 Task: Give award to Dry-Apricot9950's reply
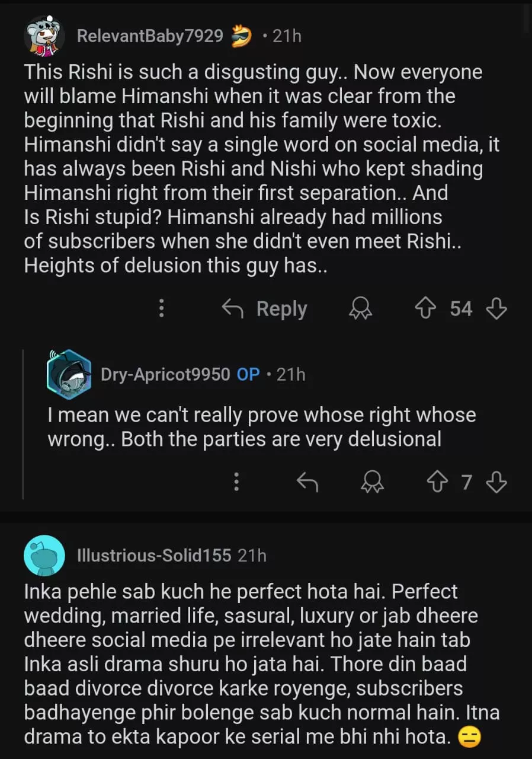[373, 483]
